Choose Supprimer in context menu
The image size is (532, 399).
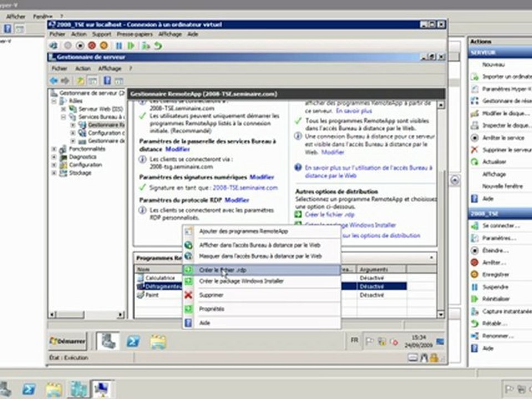point(262,295)
